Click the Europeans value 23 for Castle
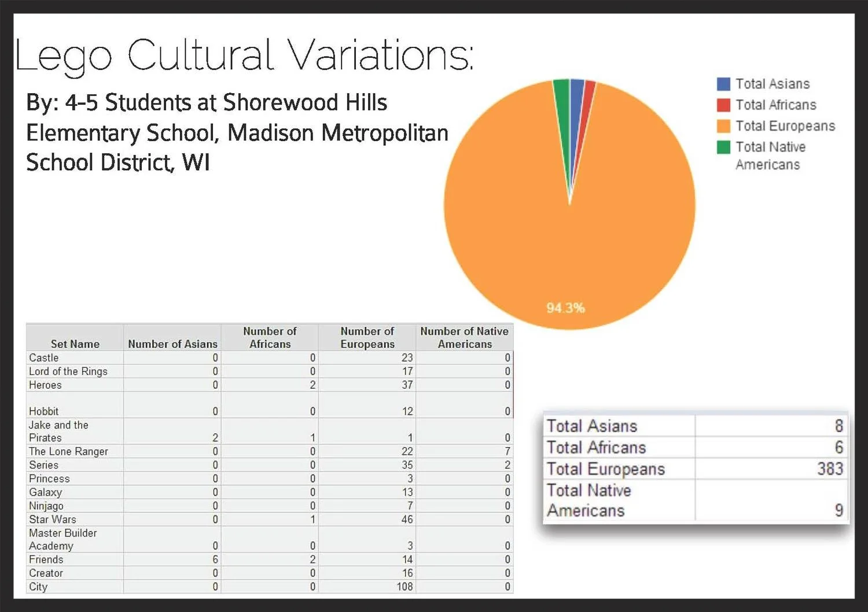Viewport: 868px width, 612px height. 407,357
